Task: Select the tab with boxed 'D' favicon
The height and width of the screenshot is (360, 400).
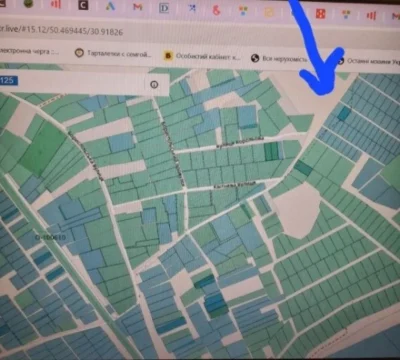Action: [164, 8]
